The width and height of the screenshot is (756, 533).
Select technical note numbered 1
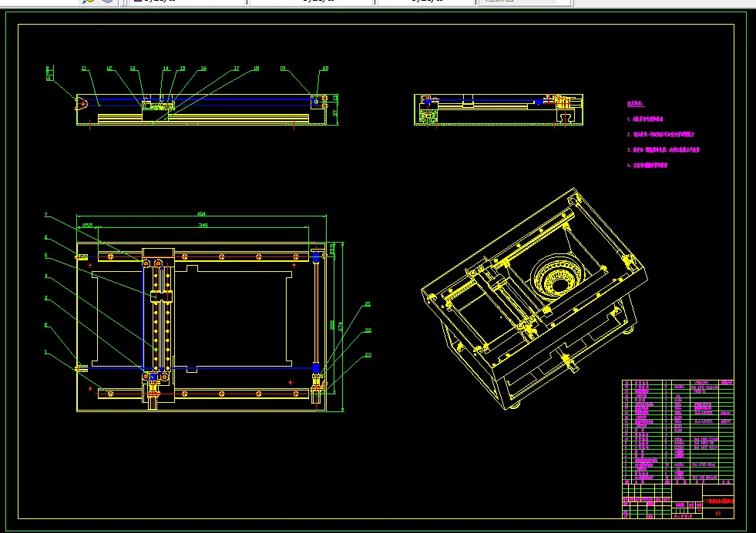coord(644,119)
